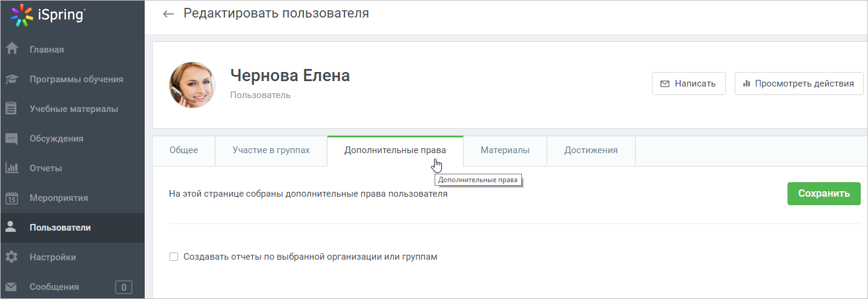This screenshot has width=868, height=299.
Task: Click the Сообщения envelope icon
Action: tap(12, 286)
